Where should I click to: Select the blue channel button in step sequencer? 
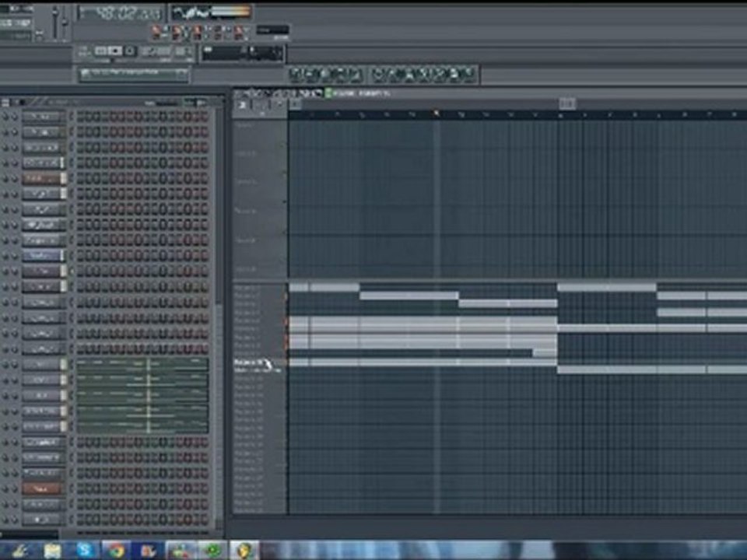click(44, 256)
